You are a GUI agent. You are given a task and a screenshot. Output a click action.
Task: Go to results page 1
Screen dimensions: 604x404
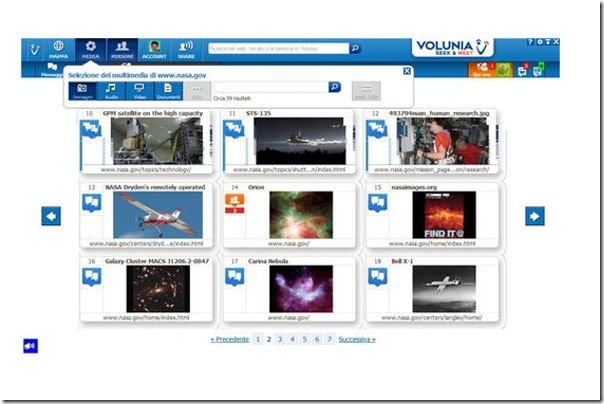[258, 339]
